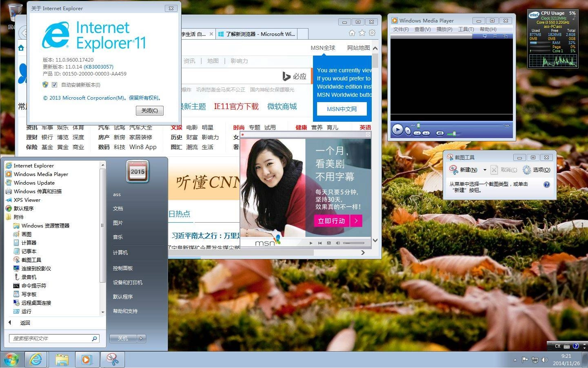Click the IE Favorites star icon
The image size is (588, 368).
[x=362, y=33]
